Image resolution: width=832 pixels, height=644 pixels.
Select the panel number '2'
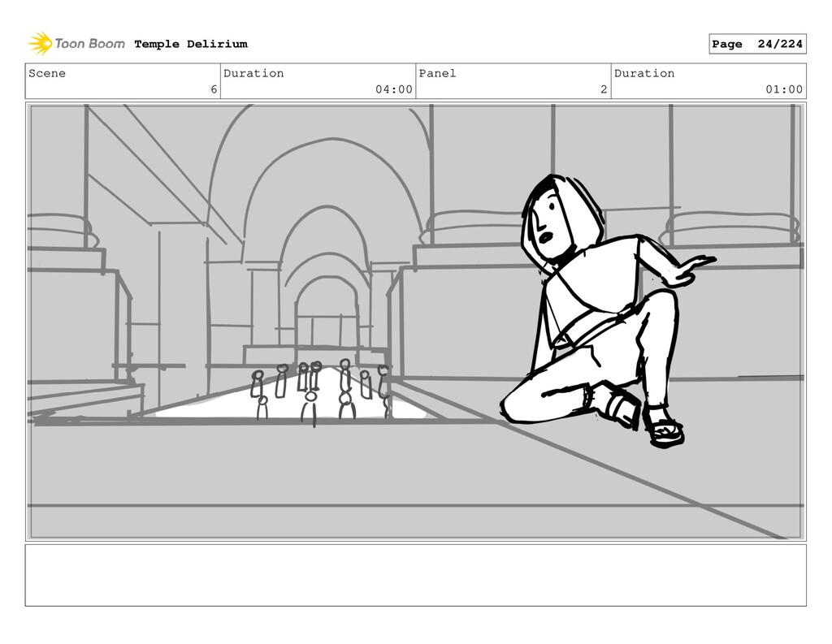point(604,89)
